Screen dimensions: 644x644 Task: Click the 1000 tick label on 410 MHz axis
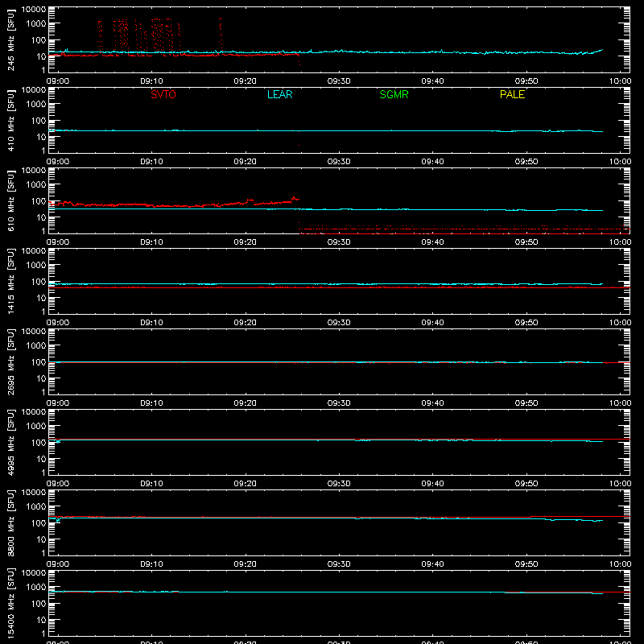(x=36, y=105)
